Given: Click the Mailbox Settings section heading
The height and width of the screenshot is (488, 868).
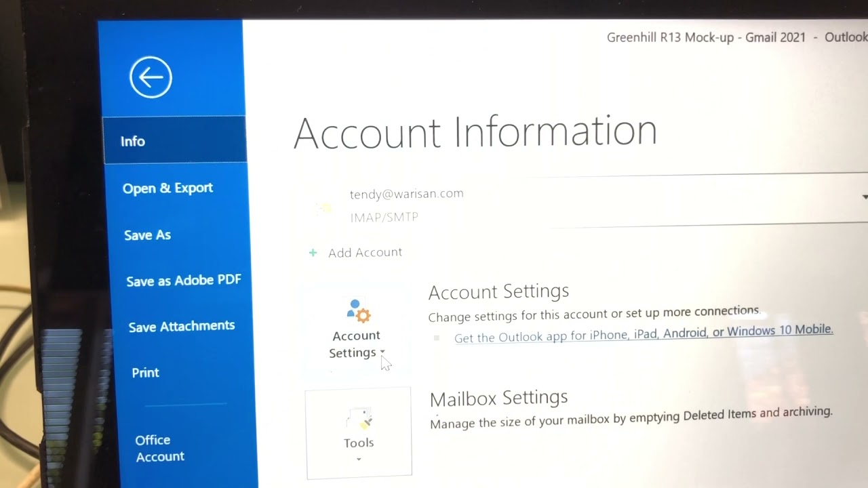Looking at the screenshot, I should click(x=498, y=398).
